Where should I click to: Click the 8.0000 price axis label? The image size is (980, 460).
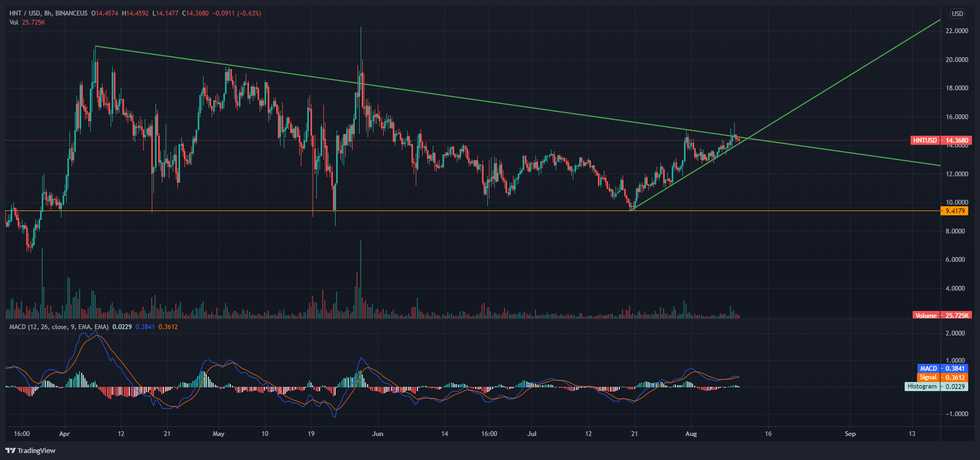point(955,231)
